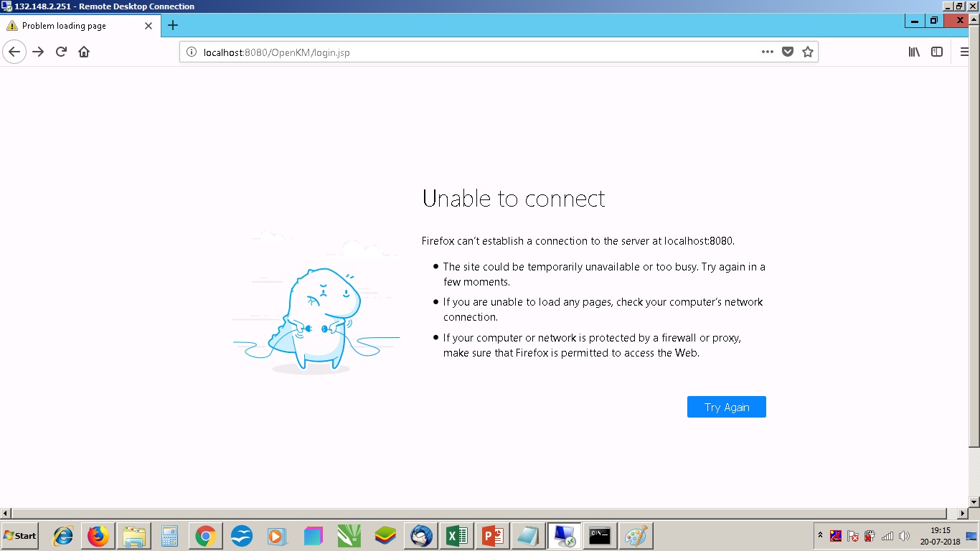
Task: Go to the Firefox home page
Action: [84, 52]
